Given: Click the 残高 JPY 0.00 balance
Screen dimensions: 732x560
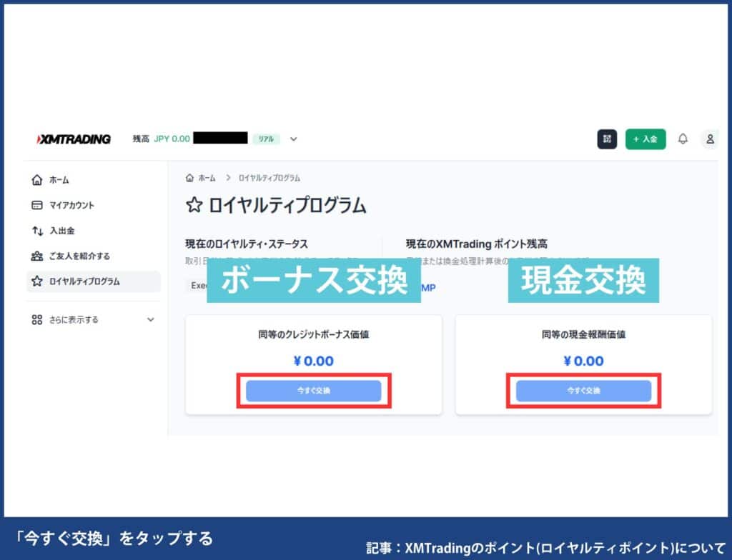Looking at the screenshot, I should point(161,139).
